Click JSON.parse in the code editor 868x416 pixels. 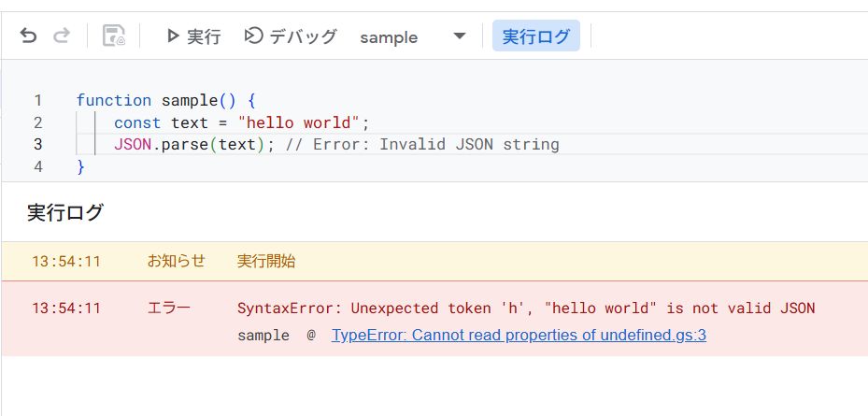click(164, 145)
